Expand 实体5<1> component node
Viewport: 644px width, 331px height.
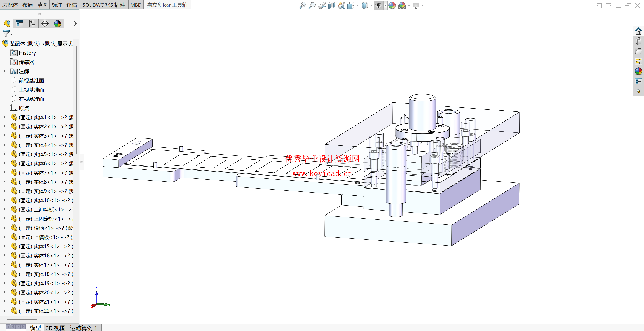[4, 154]
